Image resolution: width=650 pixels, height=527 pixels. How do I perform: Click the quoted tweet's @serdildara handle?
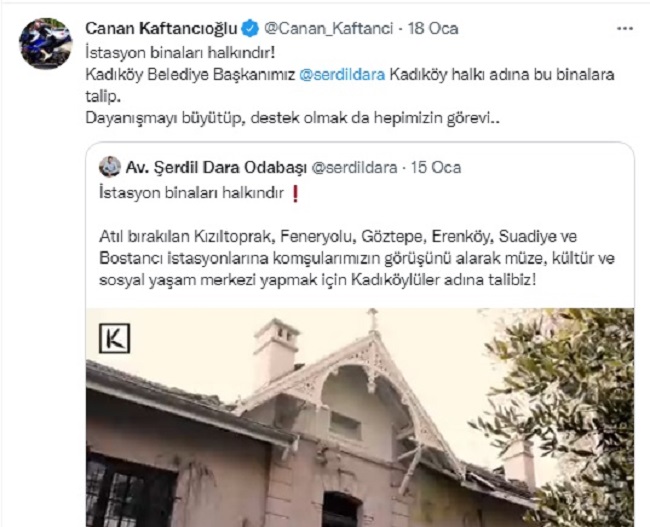(x=354, y=168)
